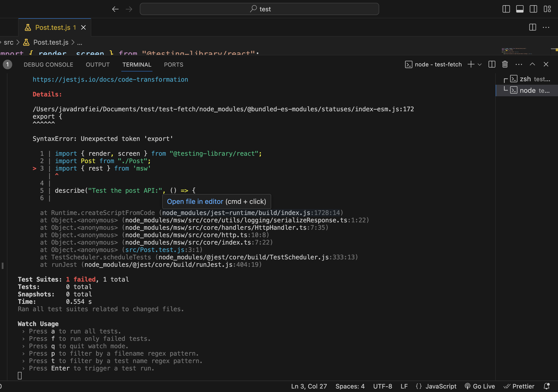Click the 'Watch Usage' heading

38,324
